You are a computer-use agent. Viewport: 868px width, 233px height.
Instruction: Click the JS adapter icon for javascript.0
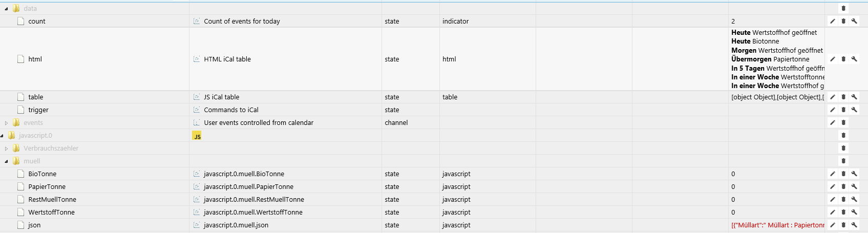pos(197,136)
